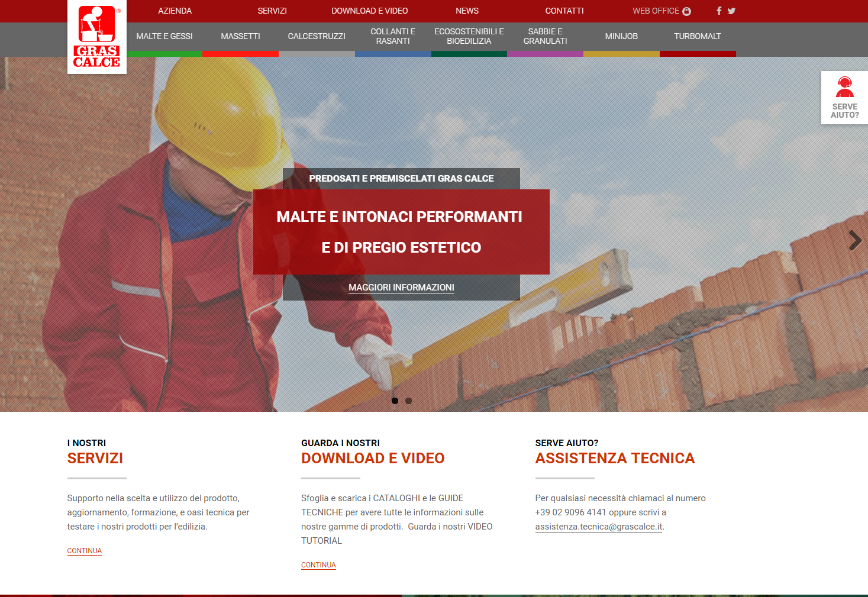The width and height of the screenshot is (868, 597).
Task: Click the Maggiori Informazioni link
Action: (401, 288)
